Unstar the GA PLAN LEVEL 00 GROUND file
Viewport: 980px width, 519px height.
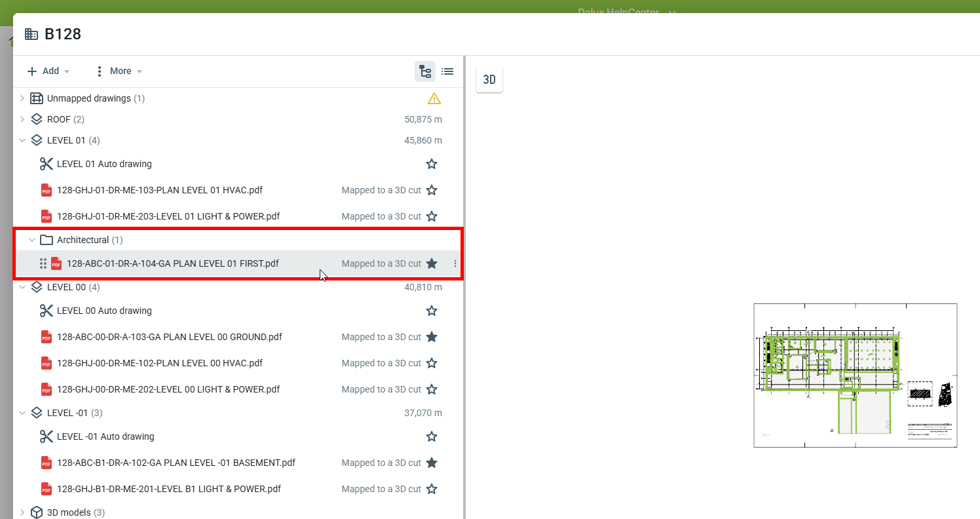point(432,337)
